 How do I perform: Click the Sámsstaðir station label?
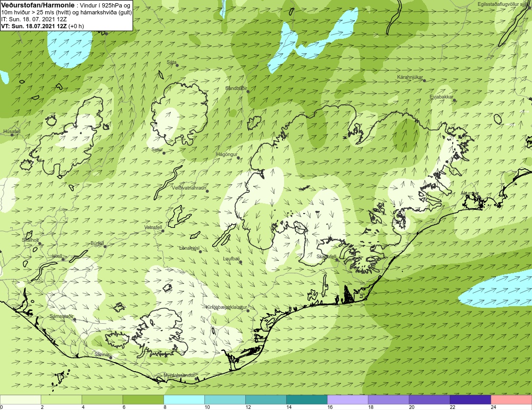click(x=61, y=316)
